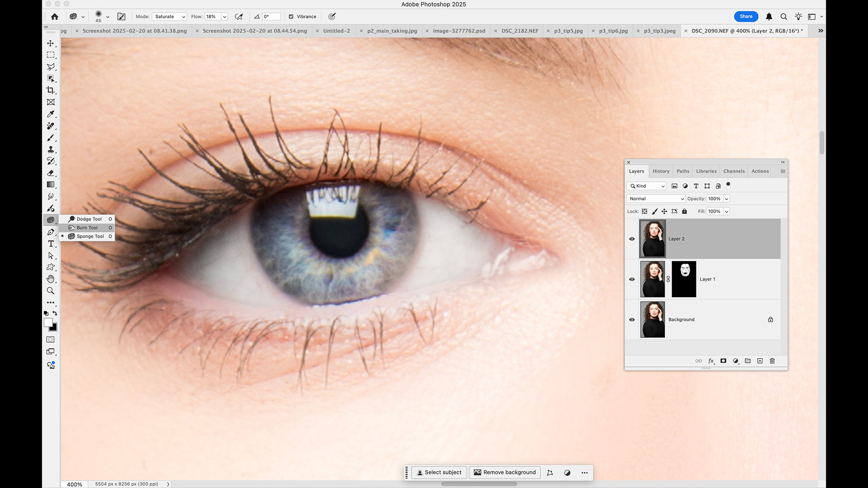Delete the selected layer with trash icon
The width and height of the screenshot is (868, 488).
(x=772, y=361)
